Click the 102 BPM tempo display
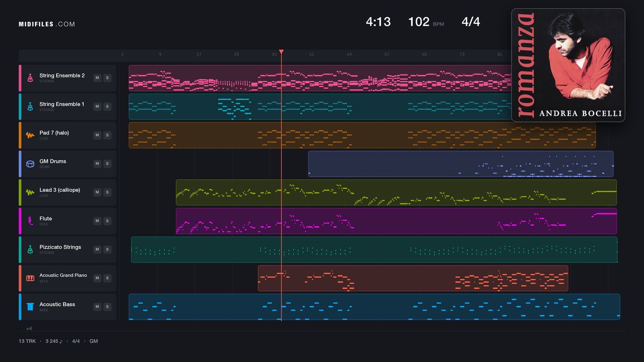 coord(426,22)
